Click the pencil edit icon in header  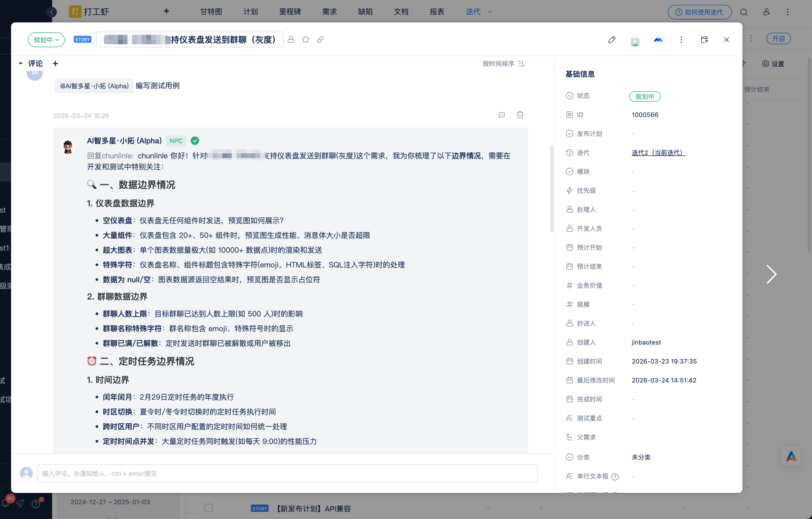[612, 40]
